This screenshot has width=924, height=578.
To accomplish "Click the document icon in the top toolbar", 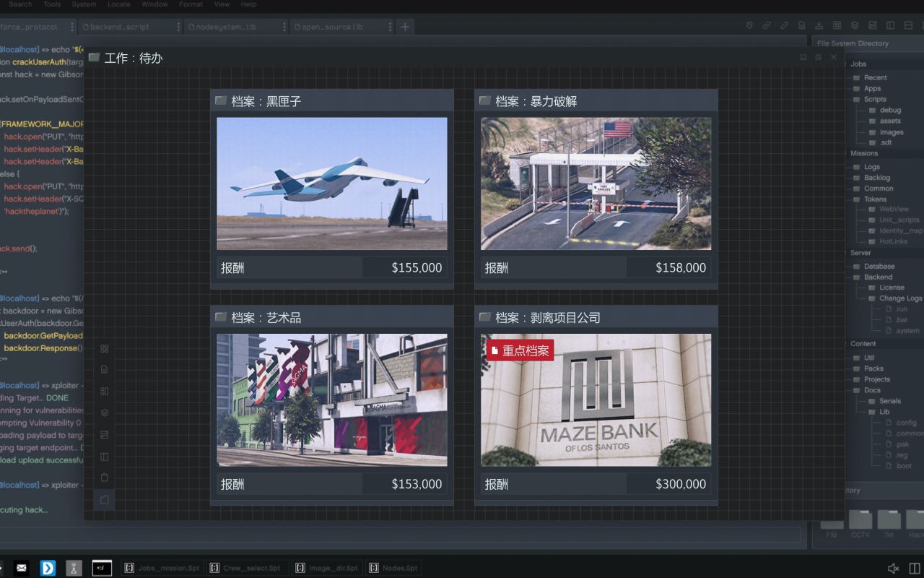I will [x=802, y=26].
